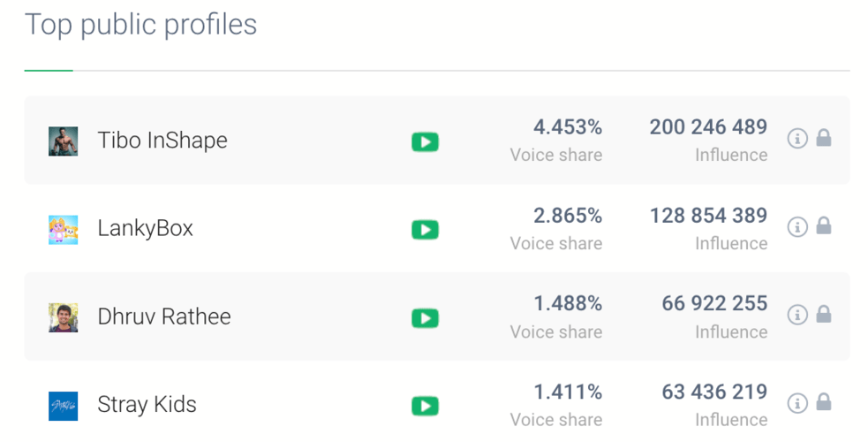Select the LankyBox profile name
This screenshot has width=868, height=442.
146,229
